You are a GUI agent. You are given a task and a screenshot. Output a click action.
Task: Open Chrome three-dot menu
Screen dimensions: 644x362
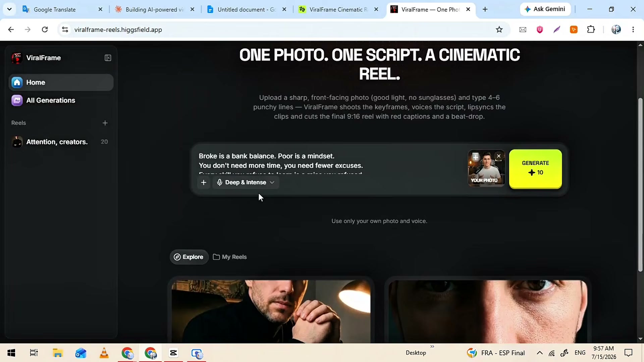point(633,30)
